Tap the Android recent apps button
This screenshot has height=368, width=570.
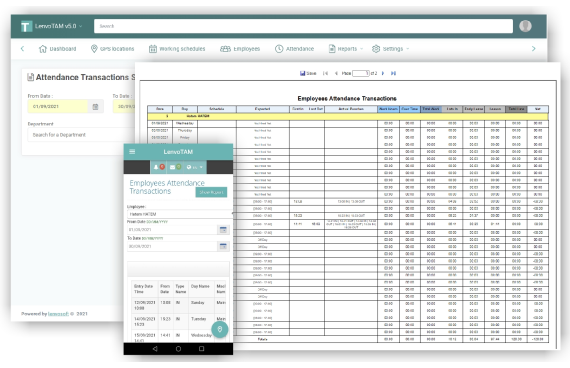pyautogui.click(x=201, y=349)
